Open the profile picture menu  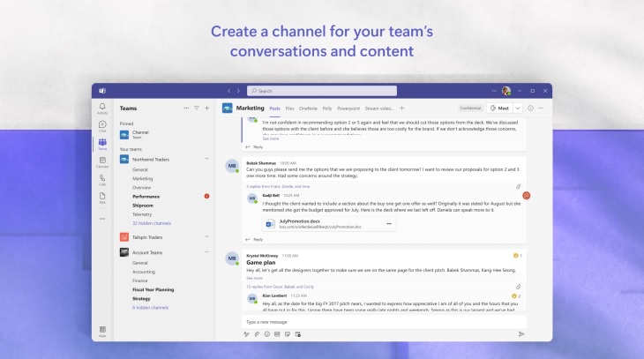[x=506, y=91]
